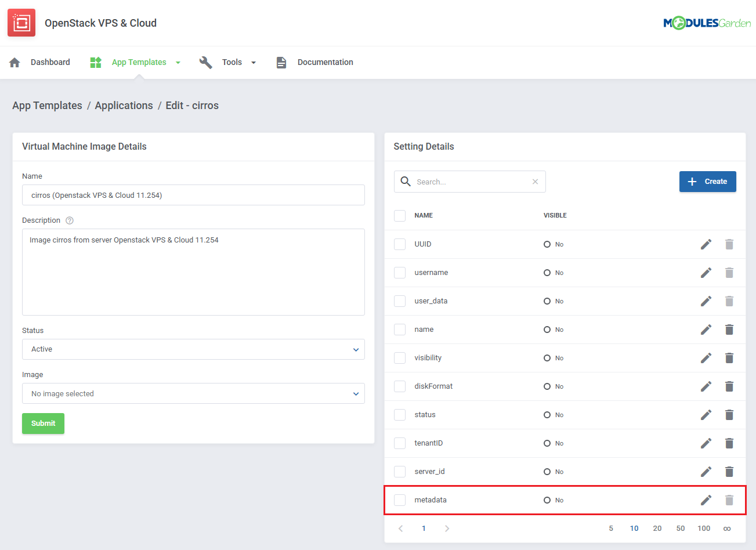Viewport: 756px width, 550px height.
Task: Click trash icon for tenantID row
Action: tap(729, 443)
